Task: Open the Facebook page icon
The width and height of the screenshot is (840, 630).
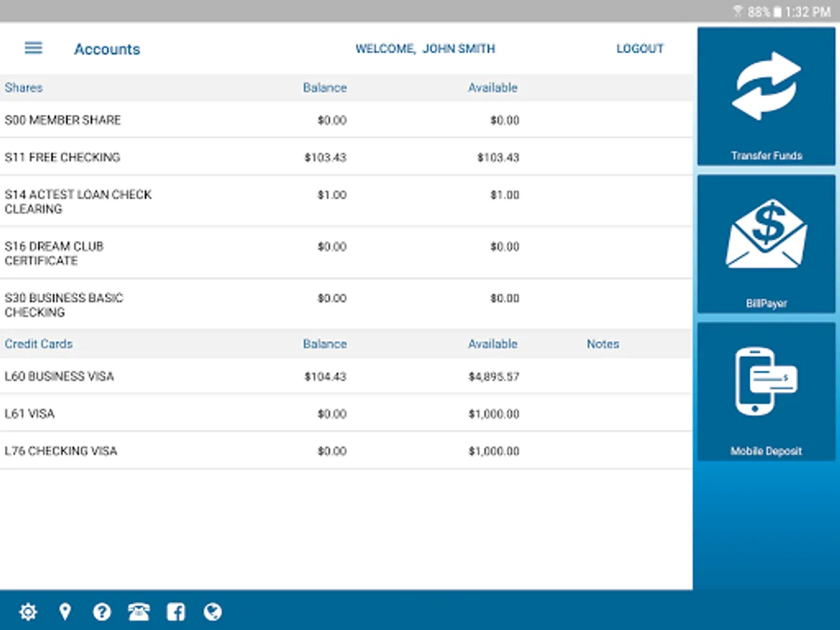Action: (176, 612)
